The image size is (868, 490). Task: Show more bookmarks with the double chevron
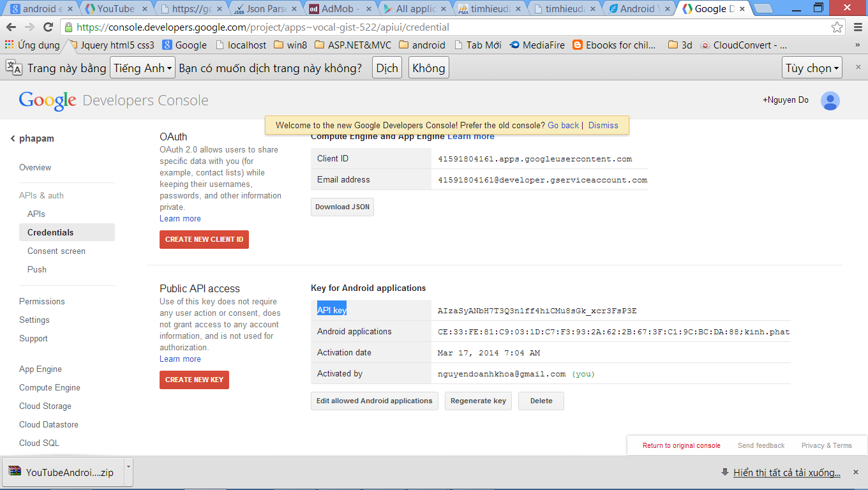coord(857,45)
